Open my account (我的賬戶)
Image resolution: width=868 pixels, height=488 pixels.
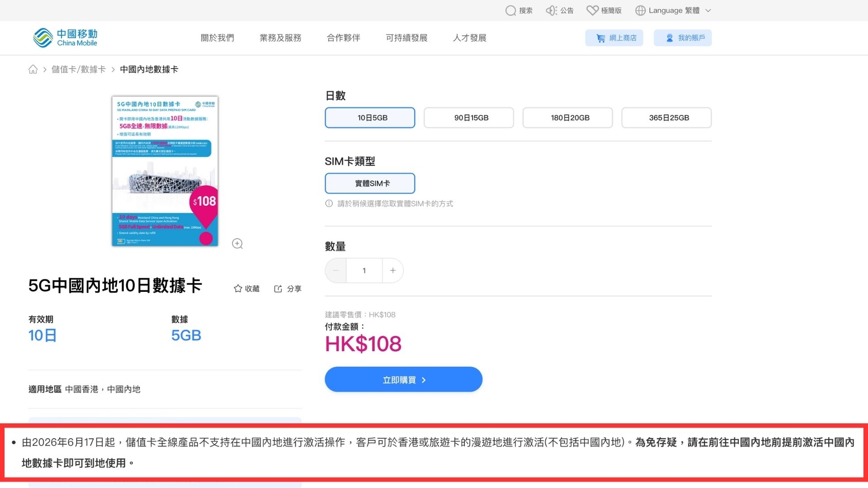point(683,38)
